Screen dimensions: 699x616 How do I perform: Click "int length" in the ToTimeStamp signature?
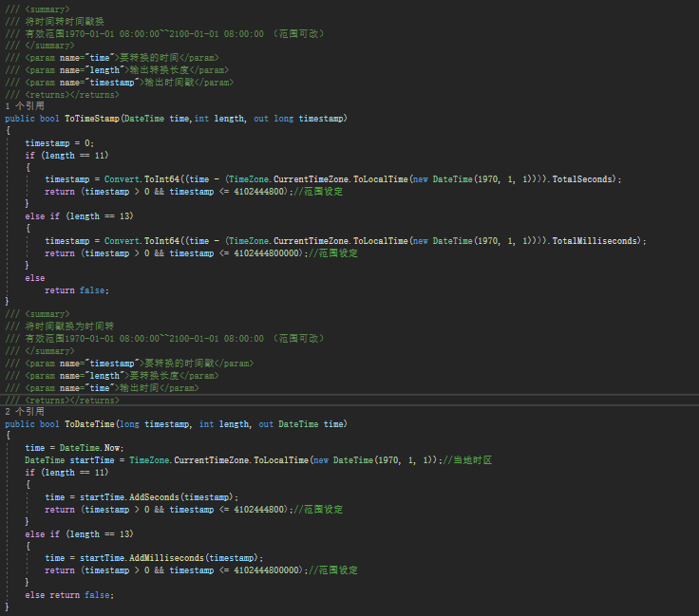click(218, 119)
